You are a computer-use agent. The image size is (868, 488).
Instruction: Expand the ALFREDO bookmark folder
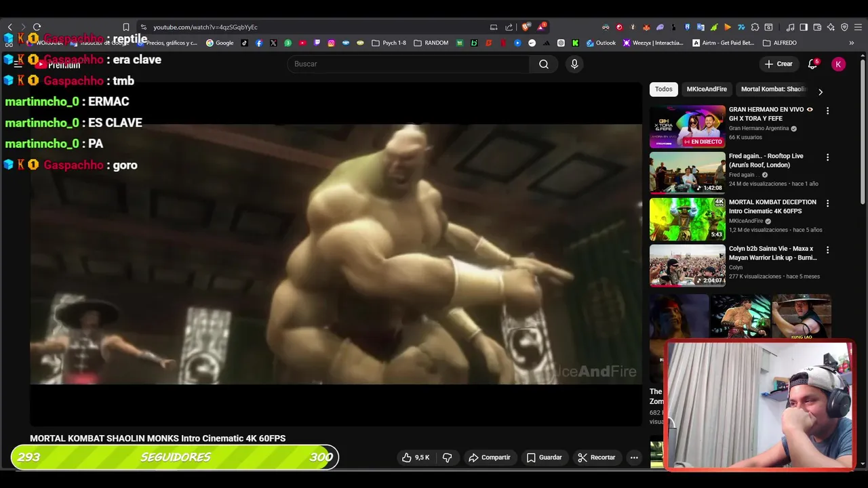point(780,43)
